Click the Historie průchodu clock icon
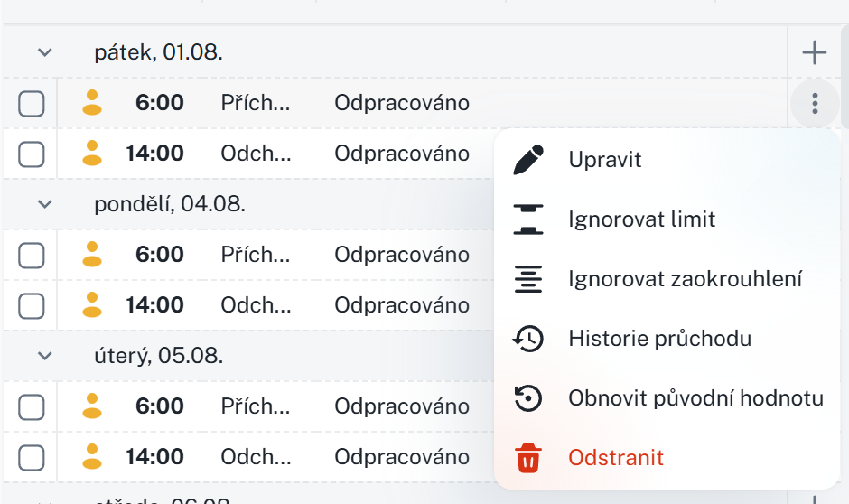The image size is (849, 504). [x=528, y=339]
